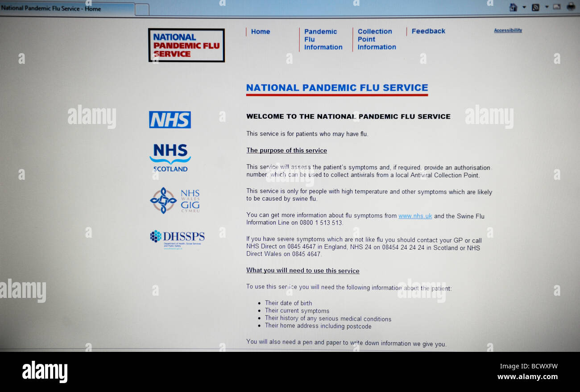
Task: Open a new blank tab
Action: 142,9
